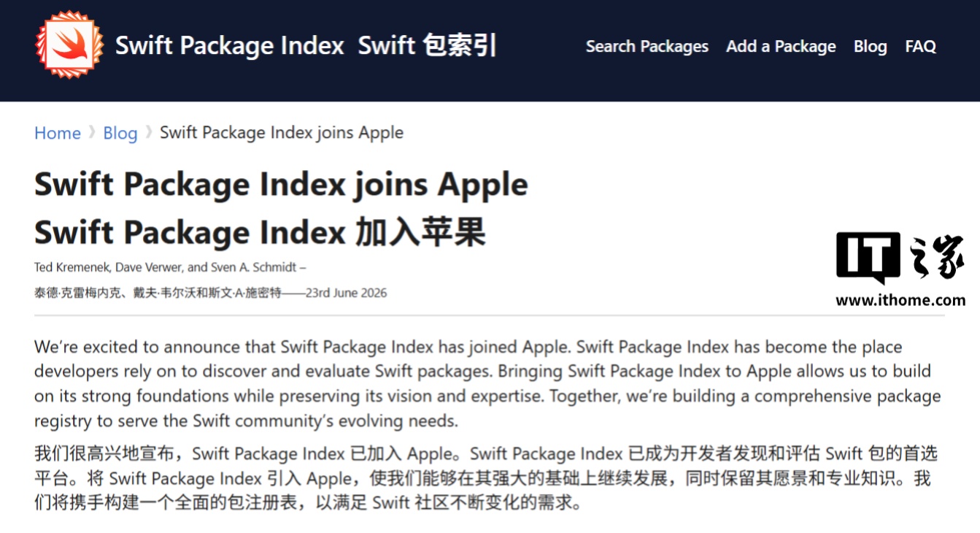Click the Swift Package Index site title

point(230,45)
